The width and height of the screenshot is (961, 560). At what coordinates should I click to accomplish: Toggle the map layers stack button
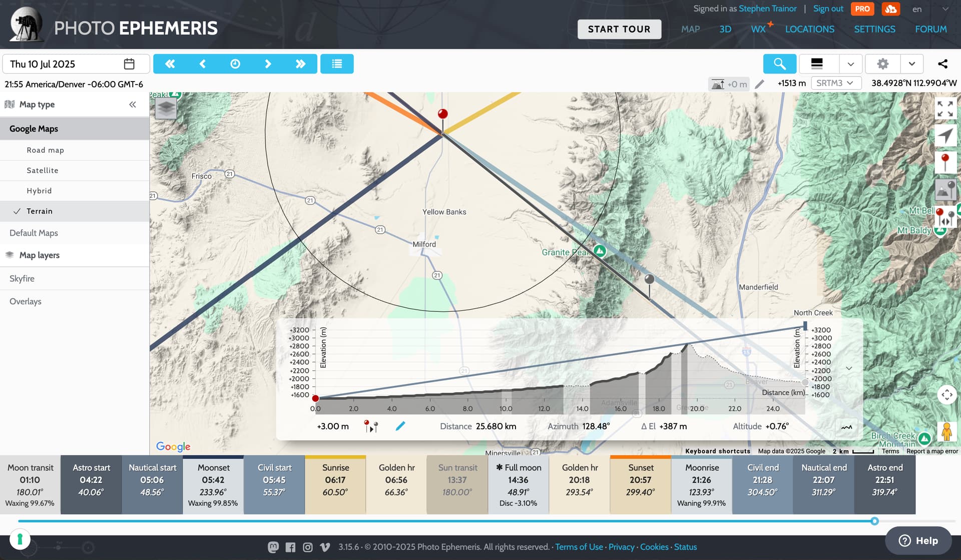(166, 108)
